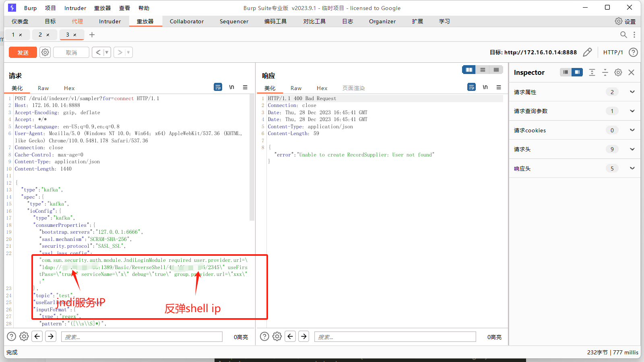
Task: Click the request search field
Action: [142, 337]
